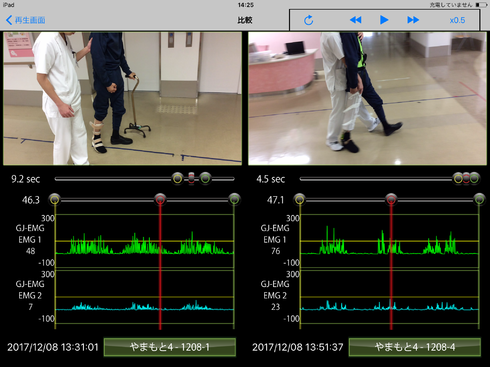Select recording やまもと4 - 1208-4
Image resolution: width=490 pixels, height=367 pixels.
415,347
